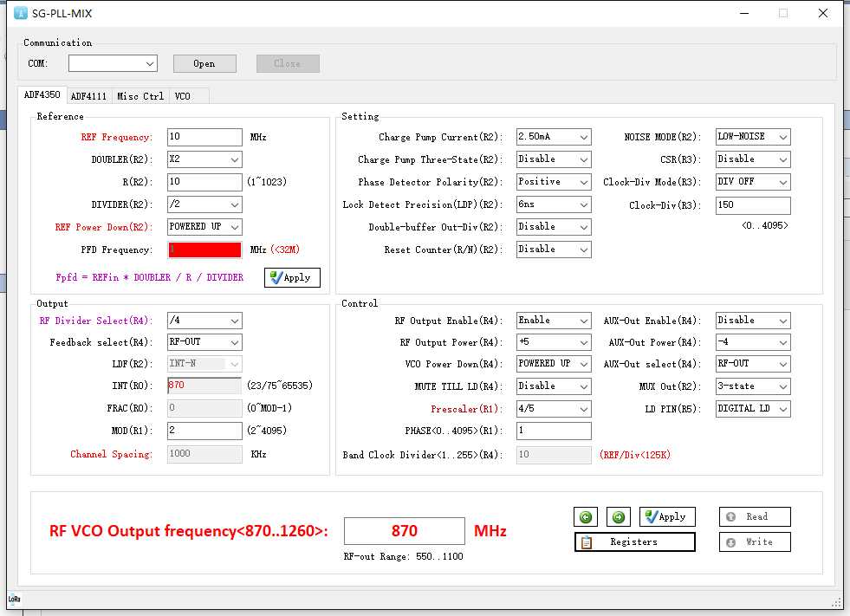
Task: Open the Phase Detector Polarity(R2) dropdown
Action: [554, 182]
